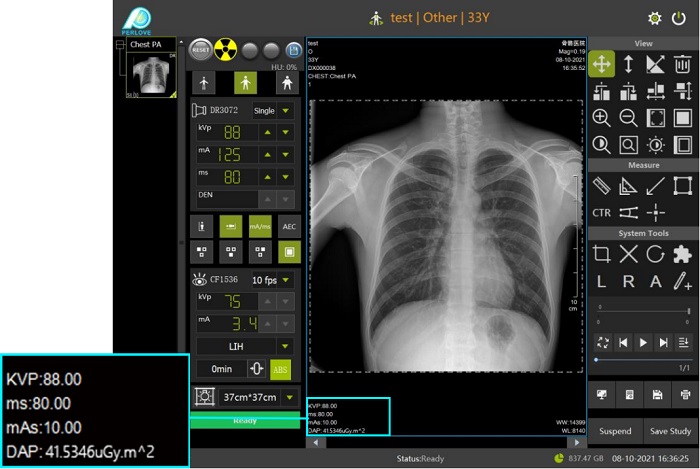Screen dimensions: 700x469
Task: Select the crop tool in System Tools
Action: tap(602, 254)
